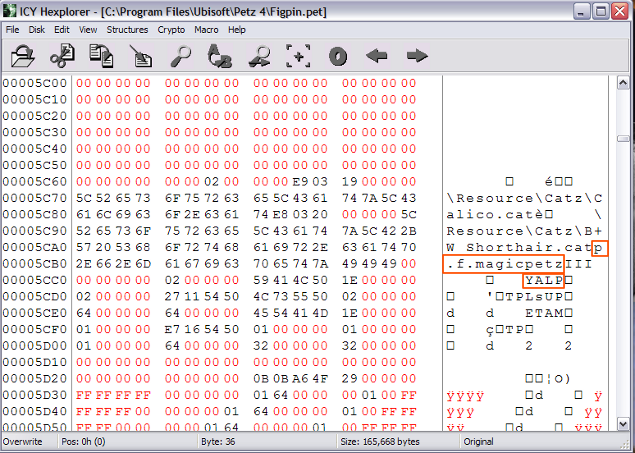Click byte 19 in row 00005C60
Image resolution: width=635 pixels, height=453 pixels.
349,181
